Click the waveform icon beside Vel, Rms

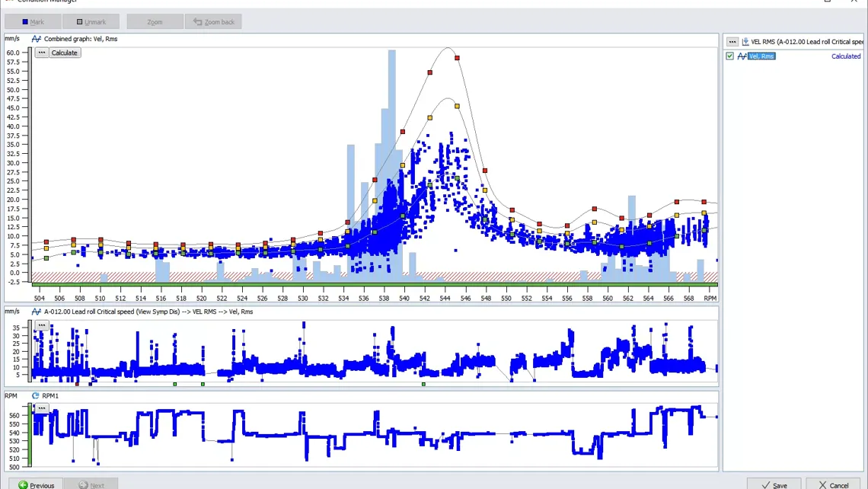pyautogui.click(x=742, y=56)
